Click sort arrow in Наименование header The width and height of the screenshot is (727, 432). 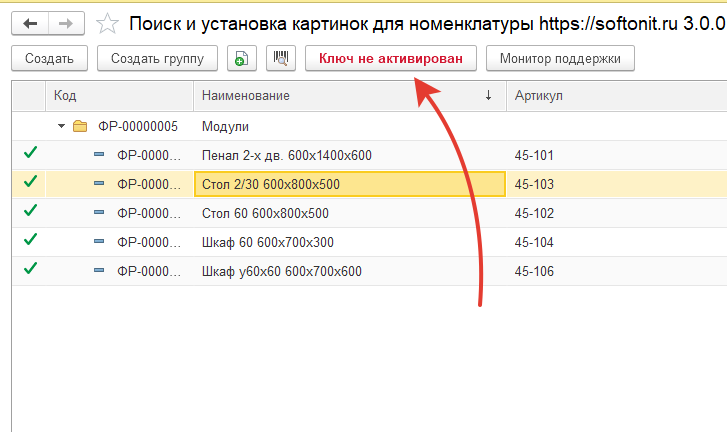coord(488,95)
